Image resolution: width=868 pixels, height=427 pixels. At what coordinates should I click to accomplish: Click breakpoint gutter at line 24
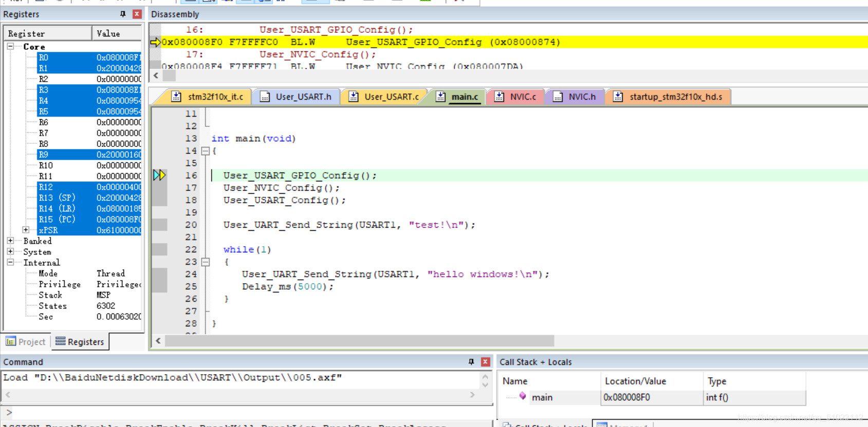159,274
